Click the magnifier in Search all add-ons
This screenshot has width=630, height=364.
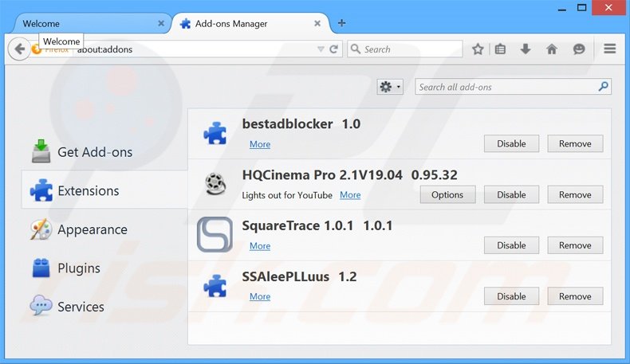tap(603, 86)
